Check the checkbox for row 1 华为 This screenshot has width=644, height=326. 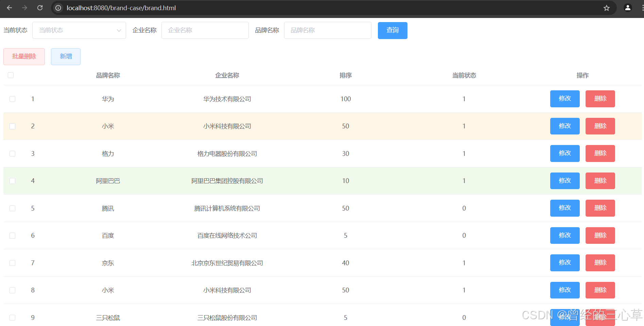(13, 99)
